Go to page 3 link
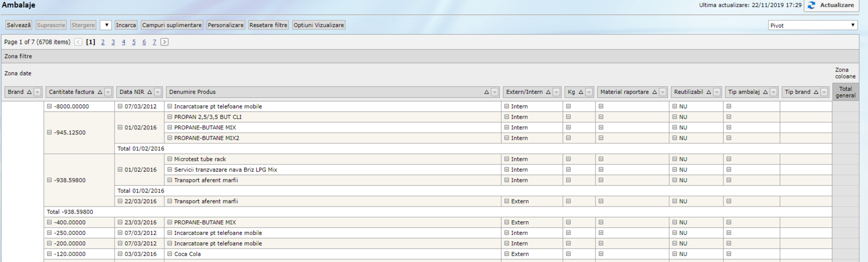The image size is (868, 262). [x=113, y=42]
